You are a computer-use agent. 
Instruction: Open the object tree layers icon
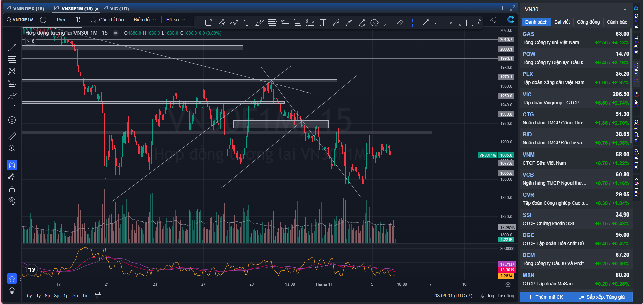coord(12,291)
